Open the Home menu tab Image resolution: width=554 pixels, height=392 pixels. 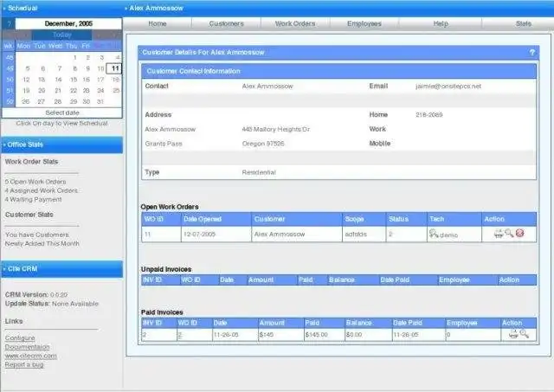point(158,23)
